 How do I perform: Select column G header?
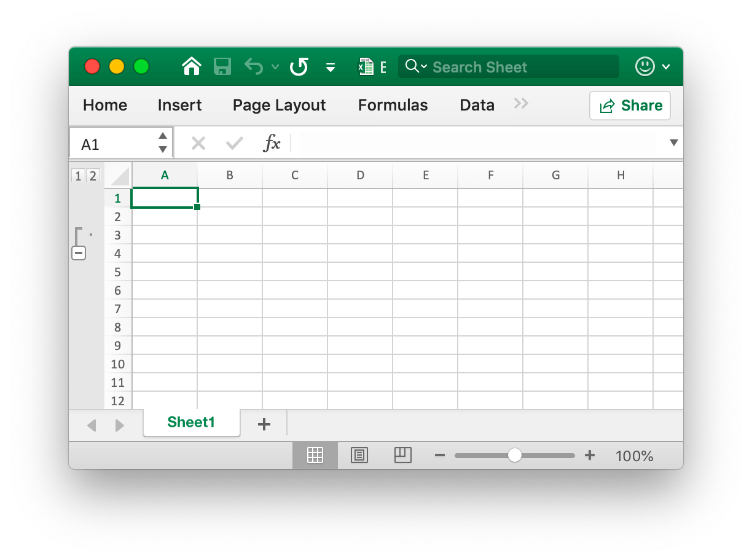(x=555, y=175)
